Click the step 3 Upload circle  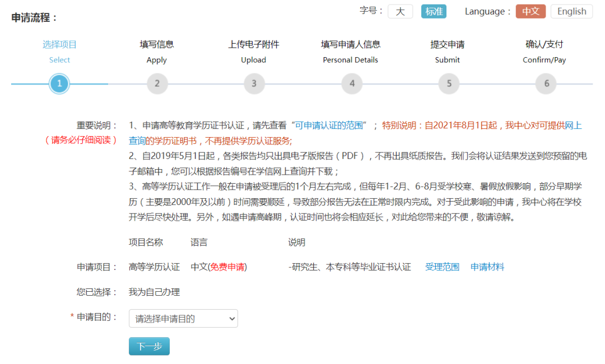tap(254, 84)
